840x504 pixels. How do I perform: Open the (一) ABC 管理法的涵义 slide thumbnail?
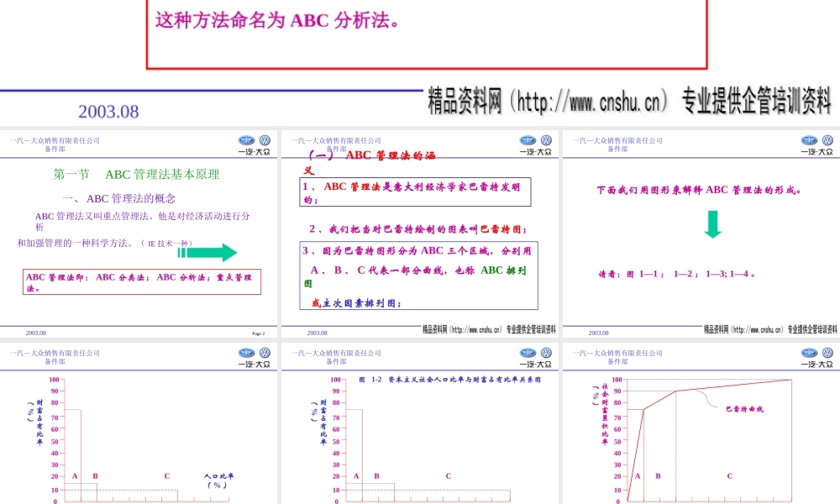pyautogui.click(x=419, y=234)
